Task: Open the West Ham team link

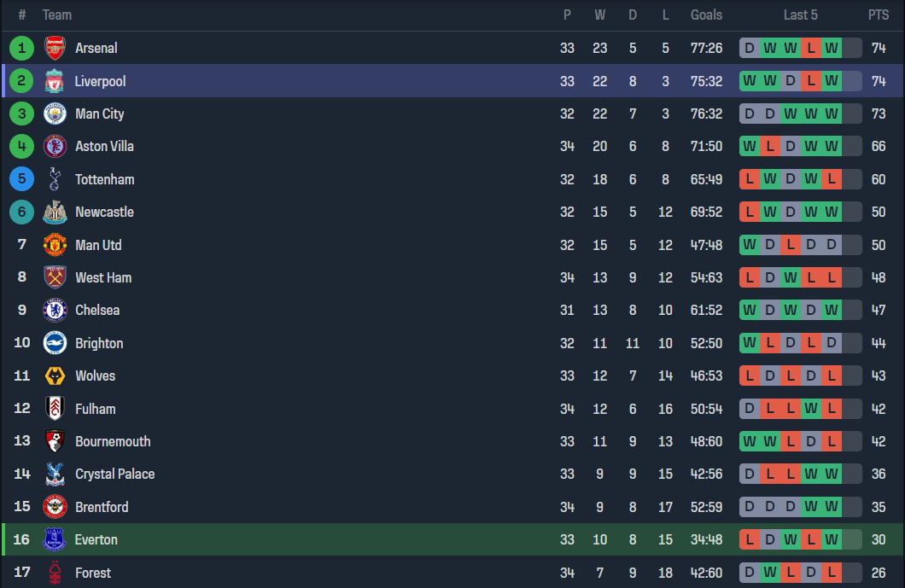Action: pyautogui.click(x=103, y=277)
